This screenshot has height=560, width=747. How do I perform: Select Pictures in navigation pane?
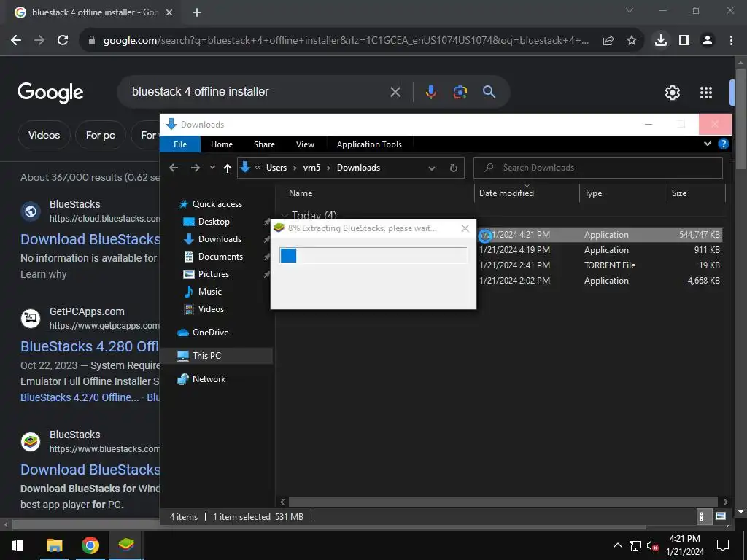[214, 274]
